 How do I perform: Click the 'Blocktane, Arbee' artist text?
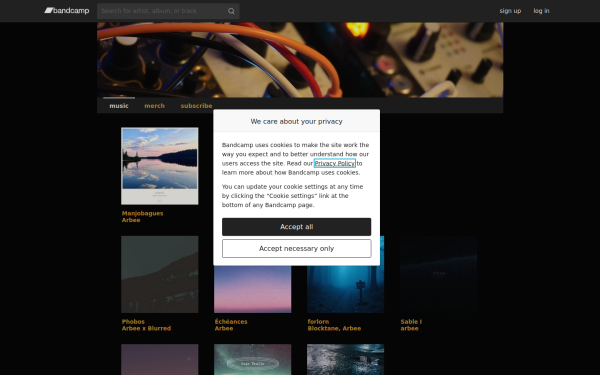pyautogui.click(x=334, y=329)
